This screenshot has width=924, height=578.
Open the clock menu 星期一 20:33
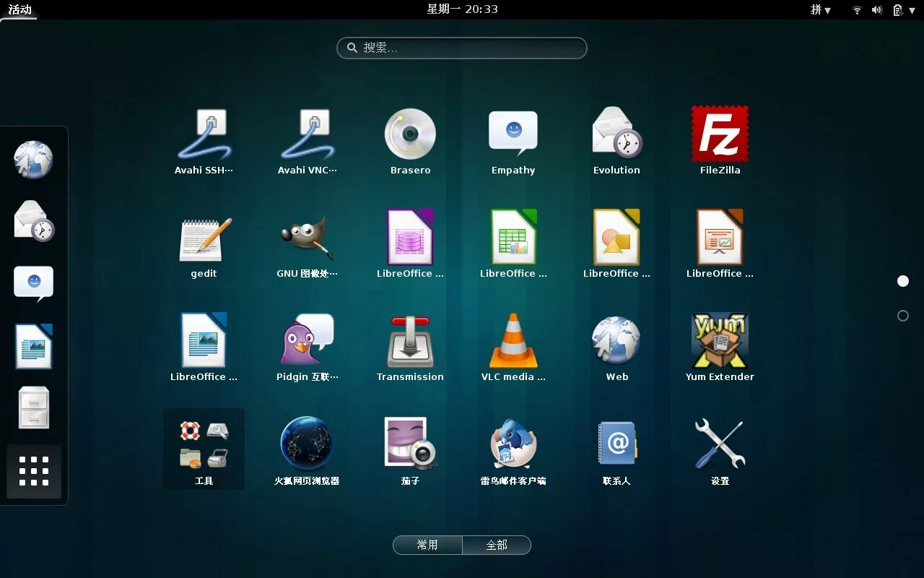click(x=462, y=9)
